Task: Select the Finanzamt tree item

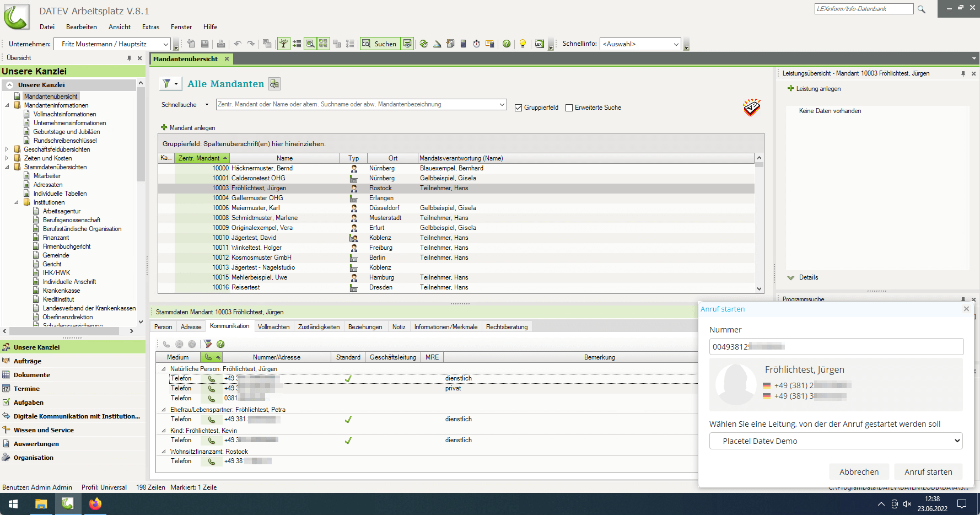Action: [56, 238]
